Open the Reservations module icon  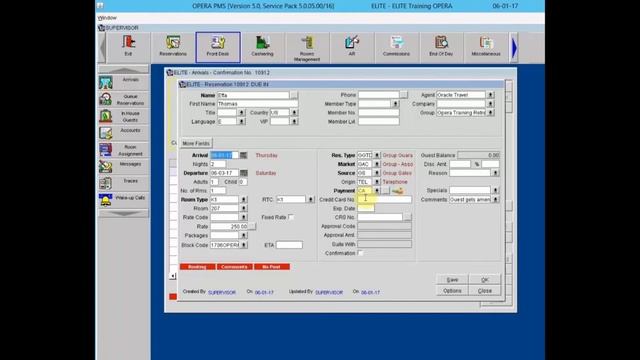click(173, 46)
